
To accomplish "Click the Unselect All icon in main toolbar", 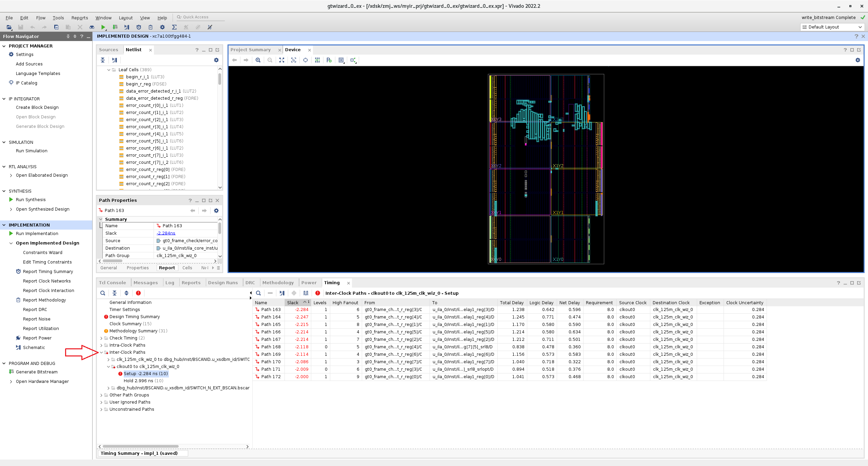I will (210, 27).
